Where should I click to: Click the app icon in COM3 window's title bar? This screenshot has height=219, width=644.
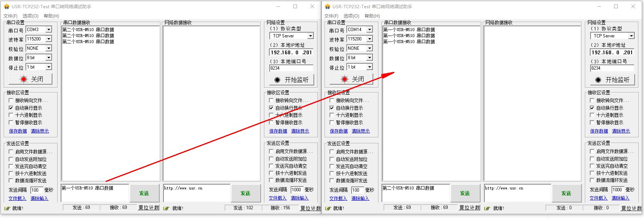pos(6,6)
